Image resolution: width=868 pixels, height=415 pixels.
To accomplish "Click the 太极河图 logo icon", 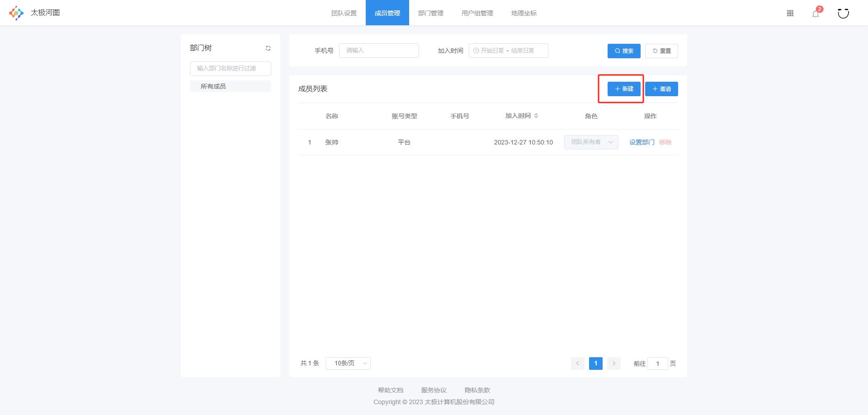I will point(16,13).
